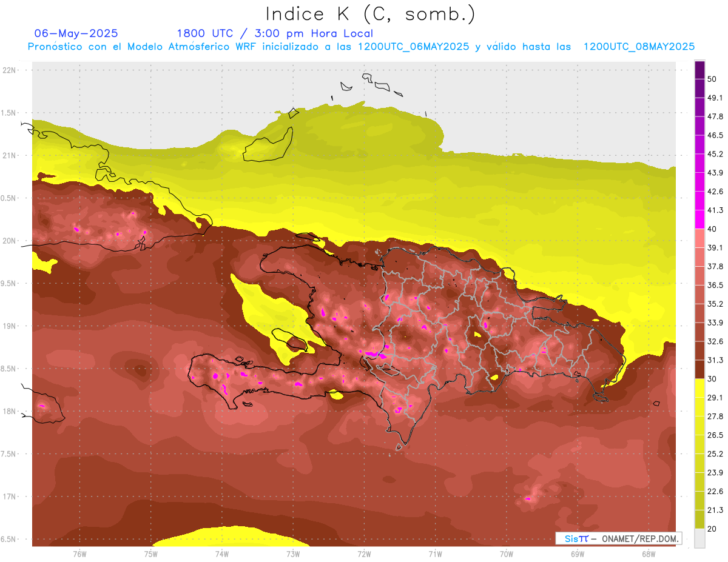Pick the "36.5" value on color scale
The width and height of the screenshot is (728, 562).
click(x=715, y=285)
